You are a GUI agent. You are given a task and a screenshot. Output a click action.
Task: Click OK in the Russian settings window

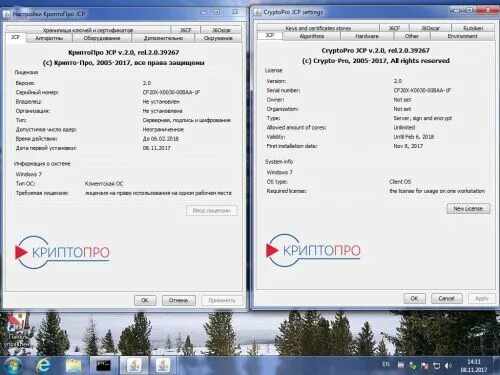[145, 300]
